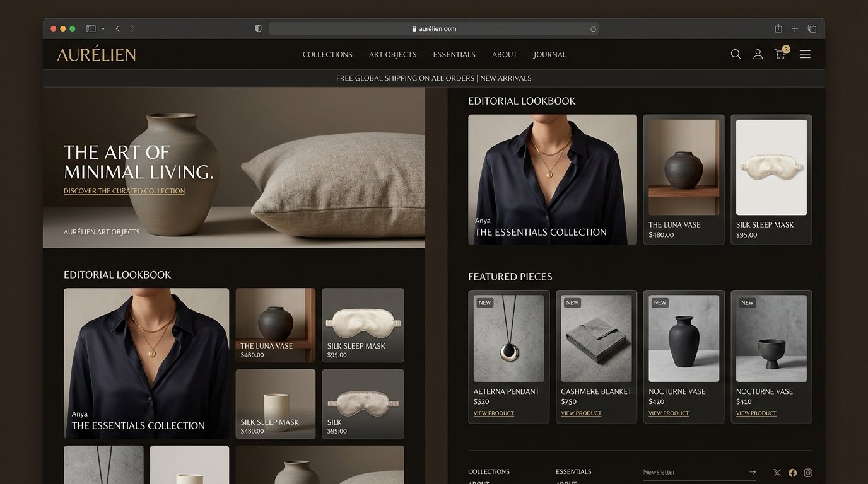The image size is (868, 484).
Task: Click the privacy shield icon in Safari
Action: click(258, 28)
